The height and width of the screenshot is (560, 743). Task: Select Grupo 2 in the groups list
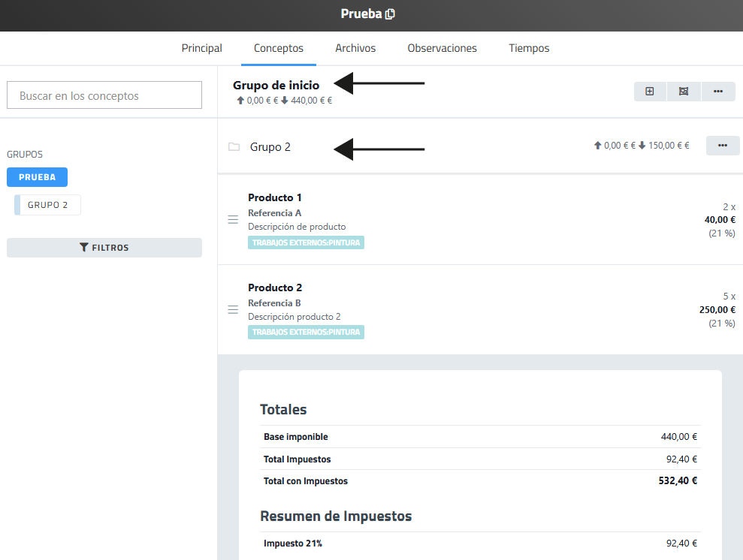coord(48,205)
